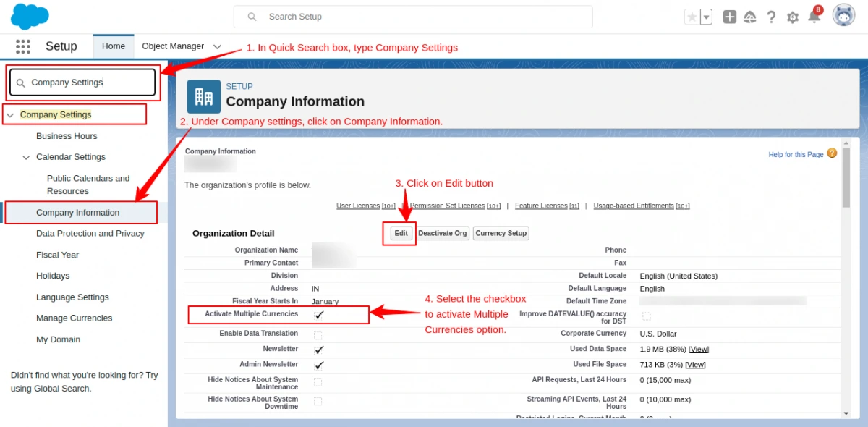868x427 pixels.
Task: Uncheck Activate Multiple Currencies
Action: click(x=317, y=314)
